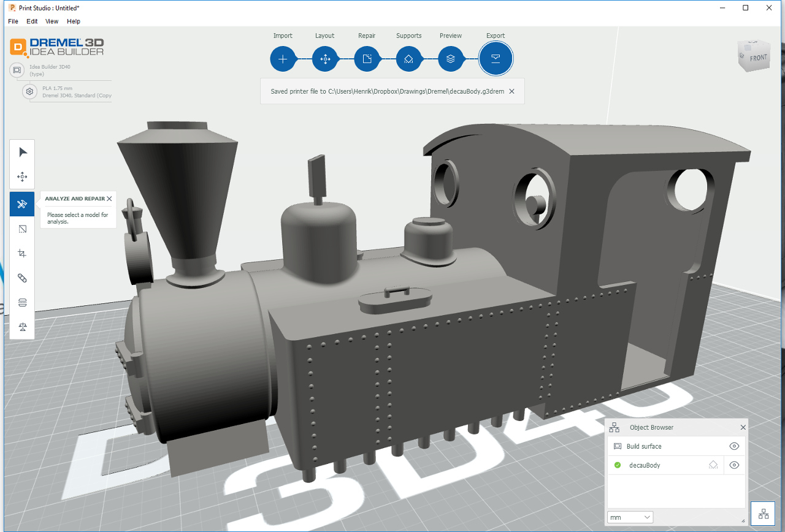Close the Analyze and Repair tooltip
Viewport: 785px width, 532px height.
point(109,199)
